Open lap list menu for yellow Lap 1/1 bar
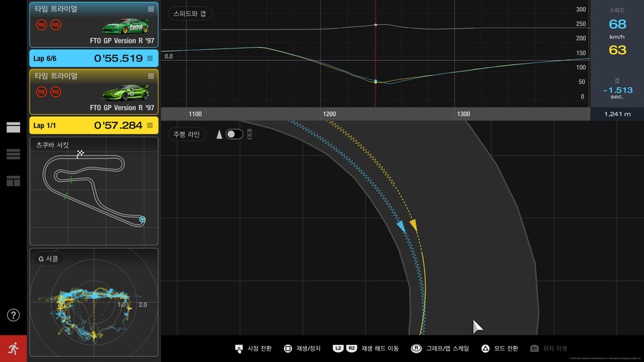 pyautogui.click(x=150, y=125)
